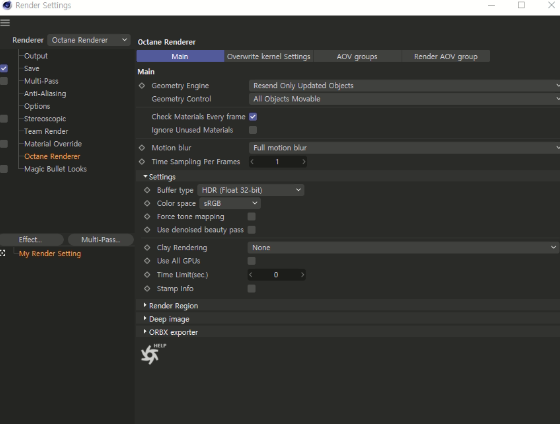Enable the Multi-Pass sidebar checkbox

point(4,81)
